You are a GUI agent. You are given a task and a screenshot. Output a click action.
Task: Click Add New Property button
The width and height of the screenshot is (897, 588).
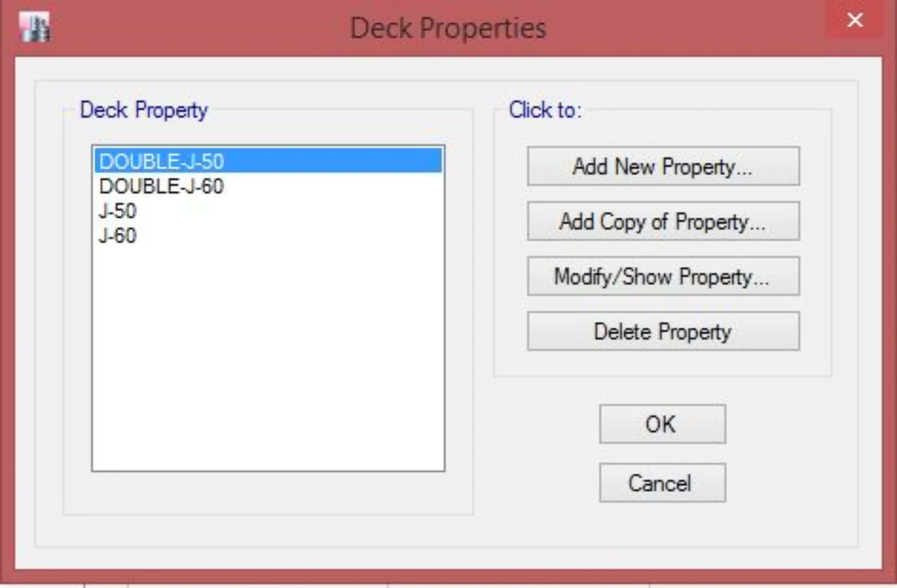pos(663,166)
